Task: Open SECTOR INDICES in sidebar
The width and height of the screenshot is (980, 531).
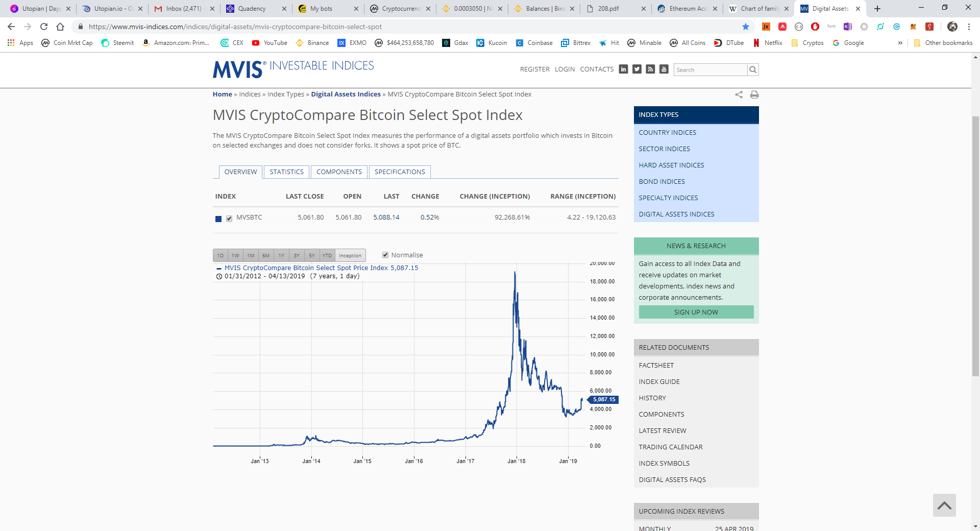Action: coord(665,149)
